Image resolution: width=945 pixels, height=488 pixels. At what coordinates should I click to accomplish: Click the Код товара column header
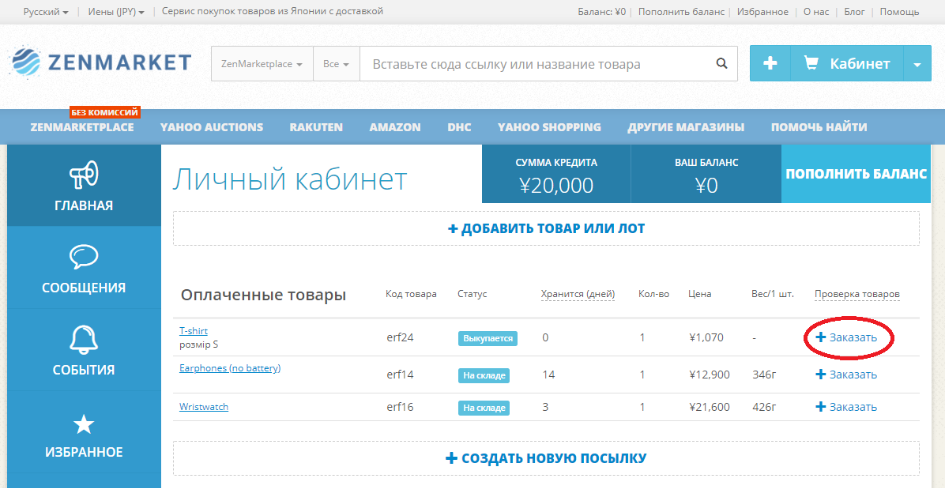pyautogui.click(x=411, y=294)
